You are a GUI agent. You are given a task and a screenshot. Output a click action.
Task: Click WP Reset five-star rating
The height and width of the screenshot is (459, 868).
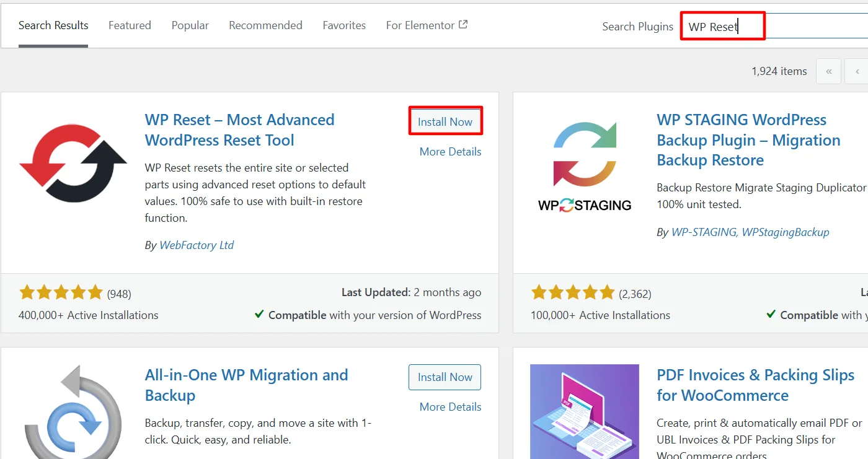[61, 292]
